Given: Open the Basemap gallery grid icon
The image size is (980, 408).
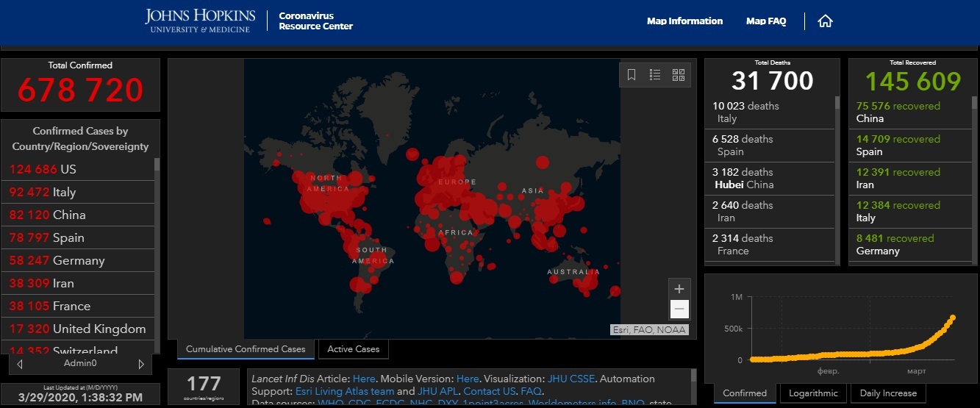Looking at the screenshot, I should point(679,74).
